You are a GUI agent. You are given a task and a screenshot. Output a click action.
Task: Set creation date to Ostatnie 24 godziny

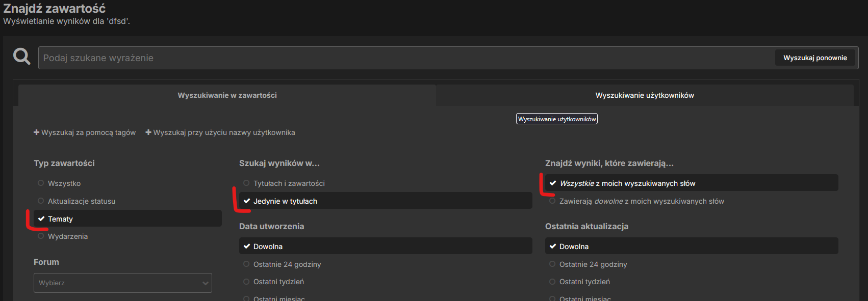[287, 264]
